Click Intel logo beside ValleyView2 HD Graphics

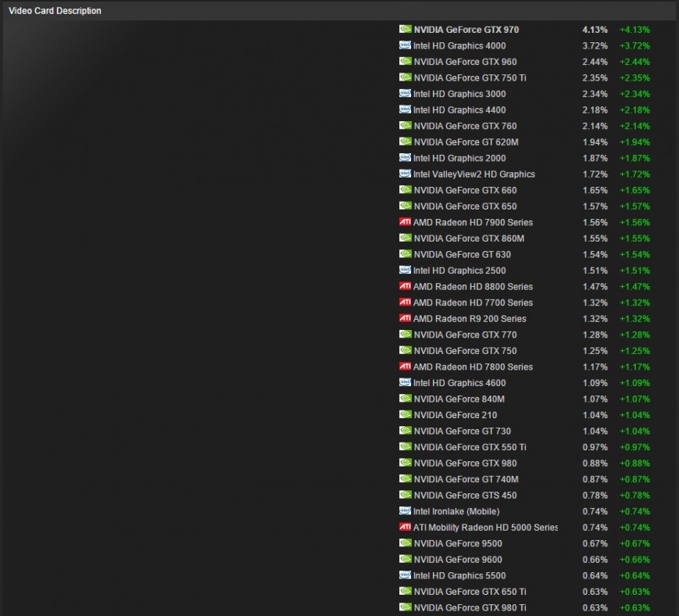(405, 174)
